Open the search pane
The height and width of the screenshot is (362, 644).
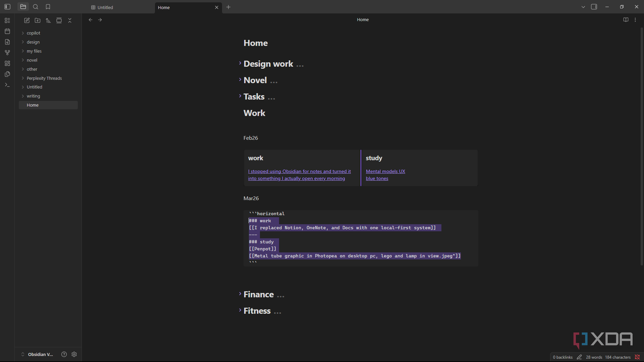pyautogui.click(x=36, y=7)
